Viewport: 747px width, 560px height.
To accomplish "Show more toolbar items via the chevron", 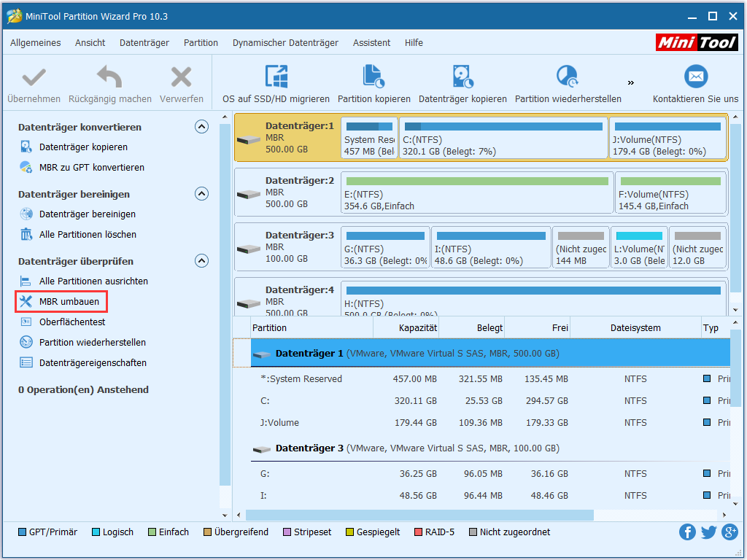I will 631,83.
